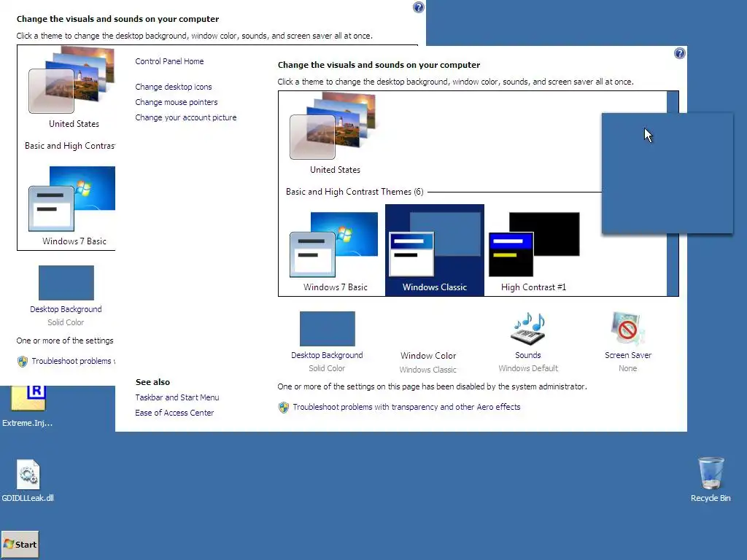
Task: Select the Windows Classic theme thumbnail
Action: coord(435,250)
